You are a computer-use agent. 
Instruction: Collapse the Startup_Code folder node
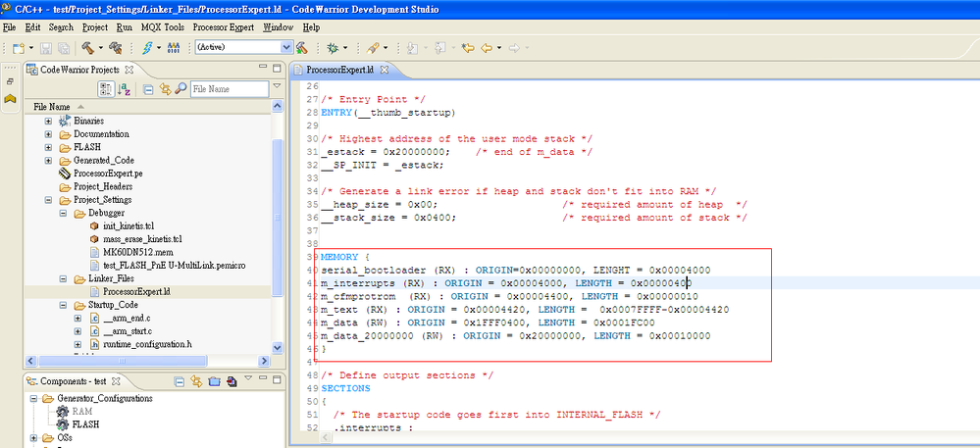[63, 305]
